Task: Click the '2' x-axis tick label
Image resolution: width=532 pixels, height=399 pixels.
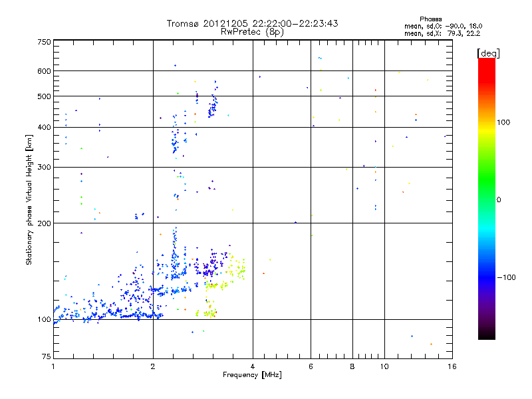Action: click(x=153, y=366)
